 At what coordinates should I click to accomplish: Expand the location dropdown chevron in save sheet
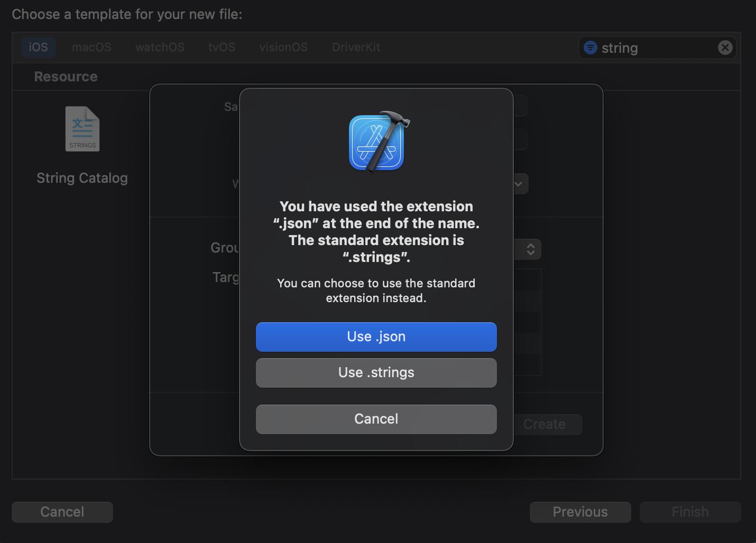pyautogui.click(x=520, y=184)
